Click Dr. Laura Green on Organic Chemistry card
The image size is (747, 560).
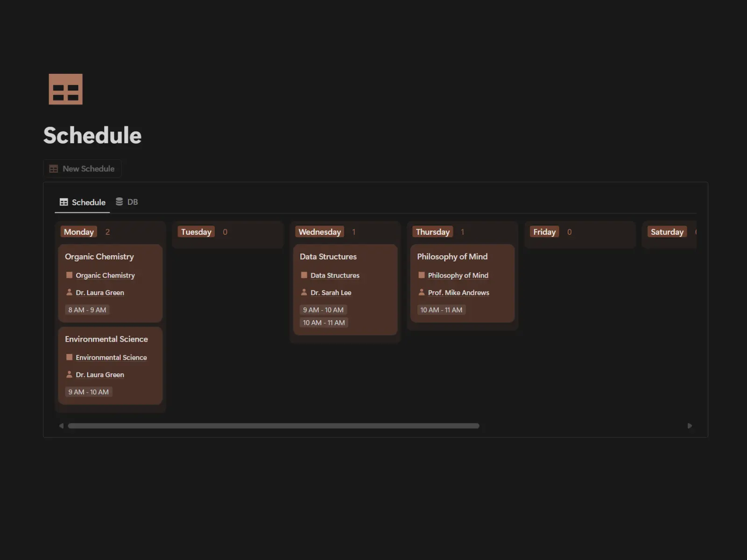[100, 293]
